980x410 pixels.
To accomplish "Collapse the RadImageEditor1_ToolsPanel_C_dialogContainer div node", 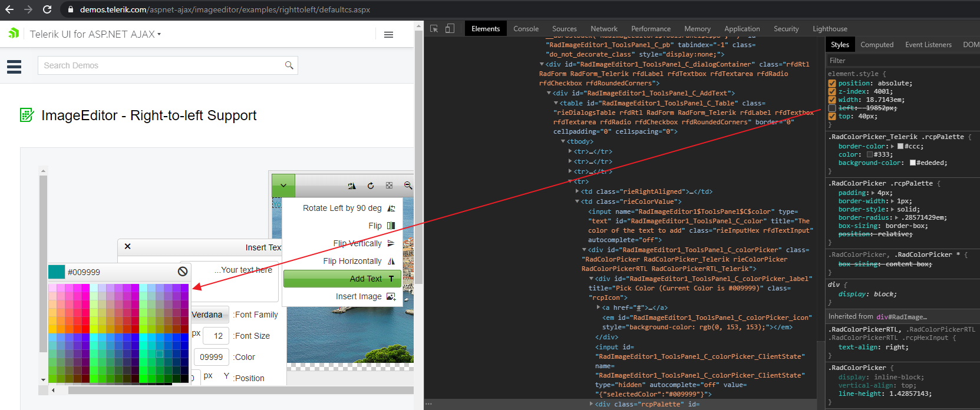I will click(x=542, y=64).
